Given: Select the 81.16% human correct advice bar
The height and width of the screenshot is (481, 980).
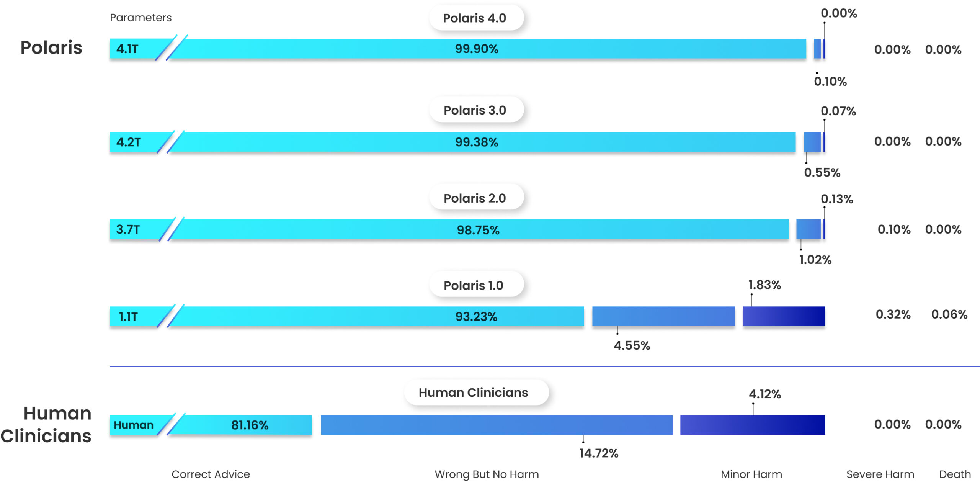Looking at the screenshot, I should (250, 425).
